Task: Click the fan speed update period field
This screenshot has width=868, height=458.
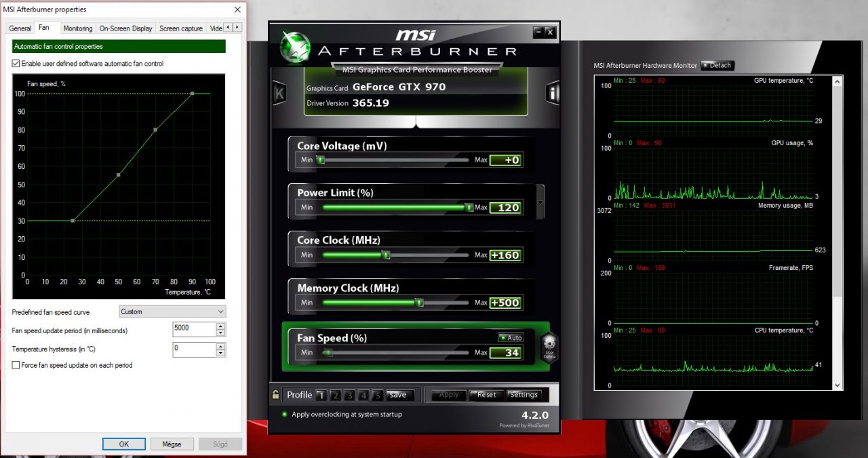Action: (x=194, y=329)
